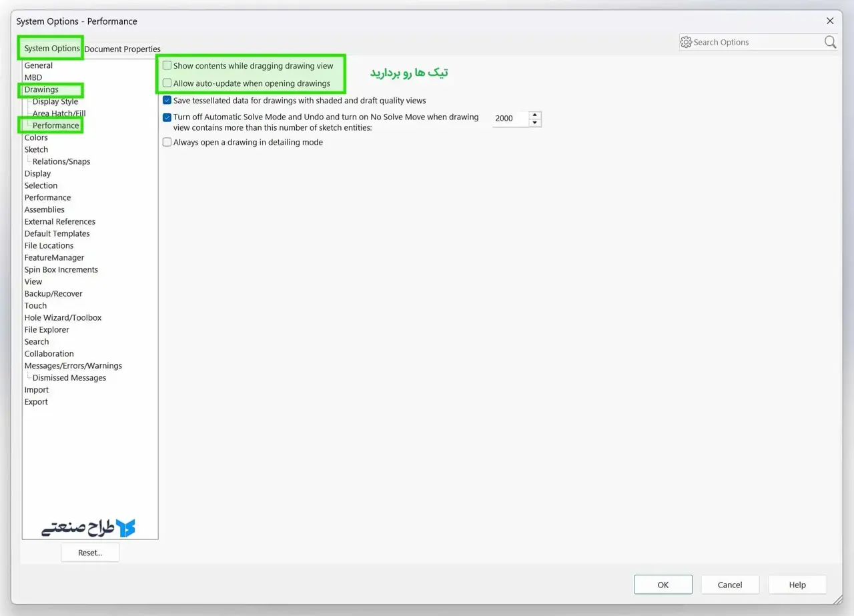
Task: Disable Turn off Automatic Solve Mode checkbox
Action: coord(167,117)
